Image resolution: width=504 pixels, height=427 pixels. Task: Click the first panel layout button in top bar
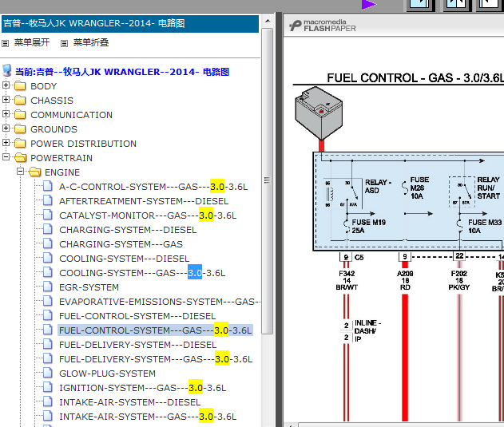click(x=420, y=5)
